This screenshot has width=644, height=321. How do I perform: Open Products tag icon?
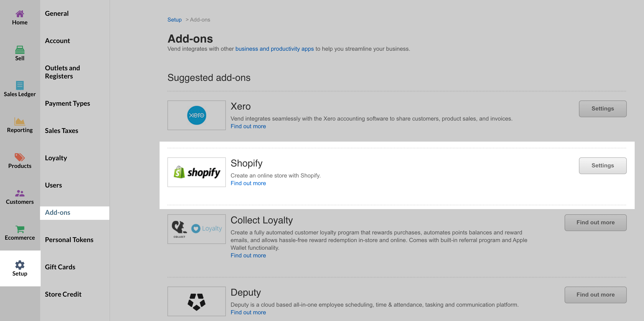pyautogui.click(x=20, y=157)
